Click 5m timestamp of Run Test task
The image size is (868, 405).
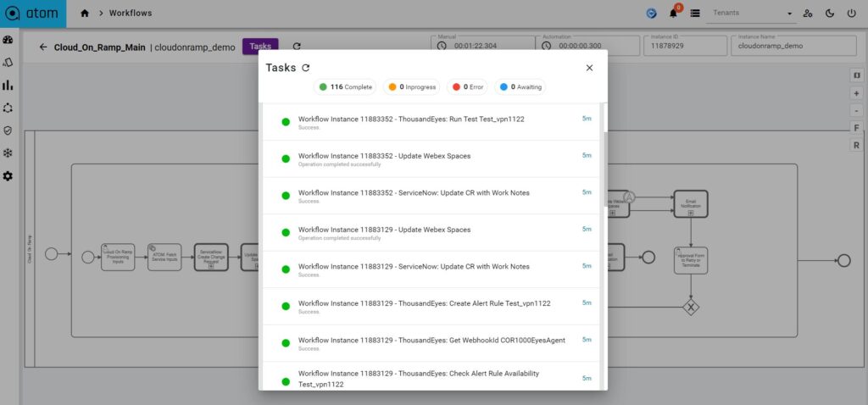pyautogui.click(x=587, y=119)
